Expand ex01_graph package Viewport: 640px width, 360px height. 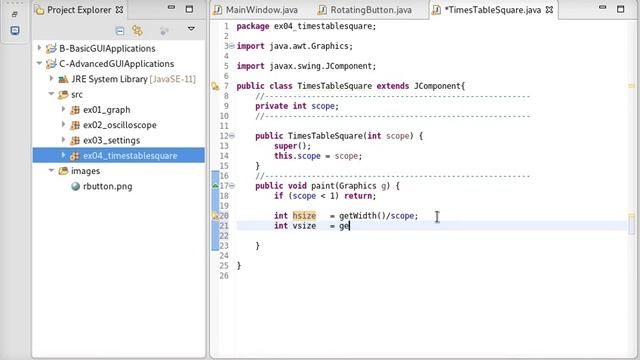(63, 109)
